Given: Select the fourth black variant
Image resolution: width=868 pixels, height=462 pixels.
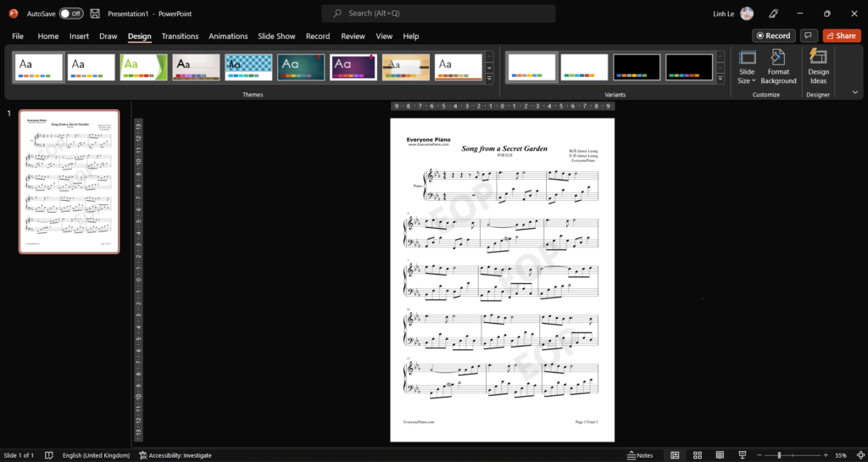Looking at the screenshot, I should pyautogui.click(x=689, y=67).
